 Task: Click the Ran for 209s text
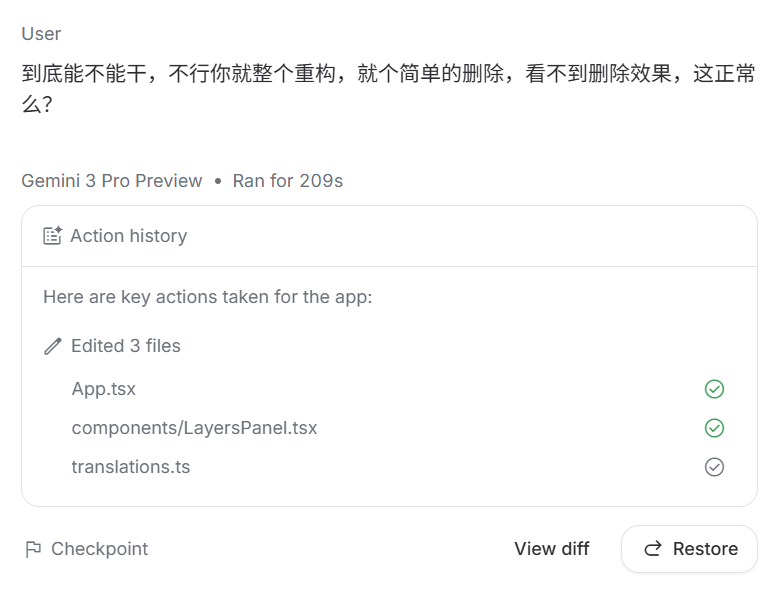pos(288,181)
